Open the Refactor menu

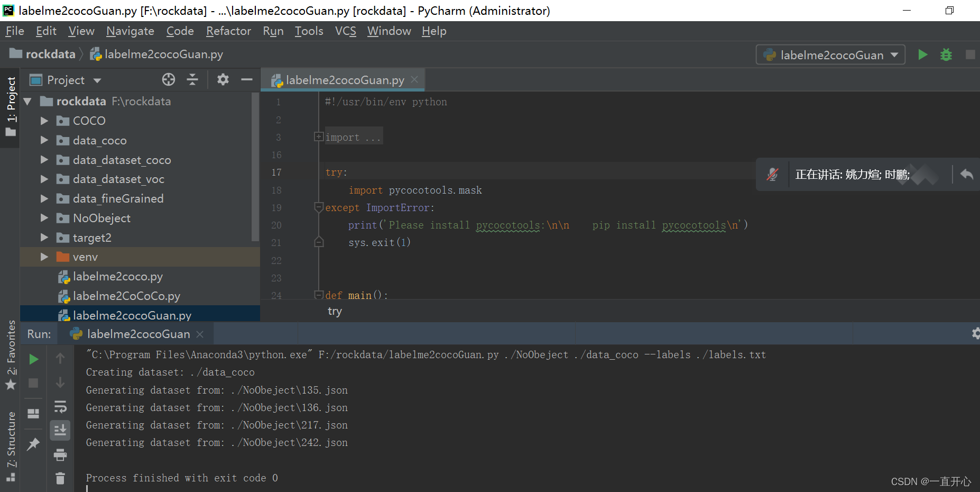coord(228,31)
